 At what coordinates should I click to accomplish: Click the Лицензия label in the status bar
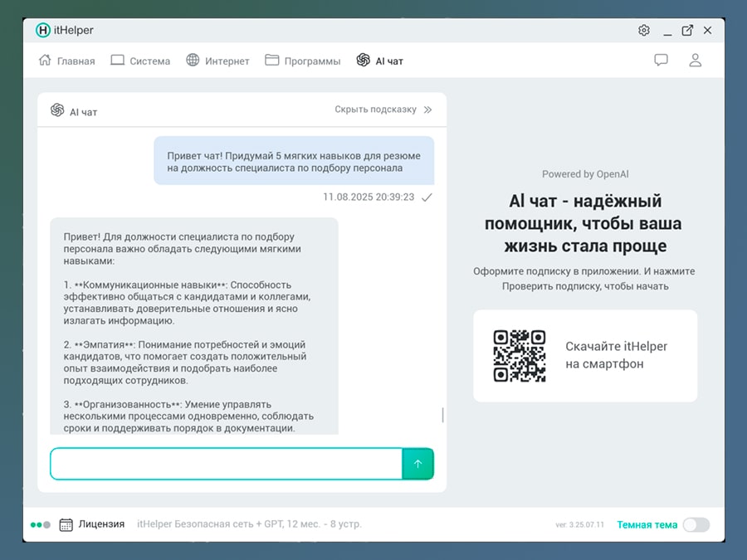[x=101, y=524]
